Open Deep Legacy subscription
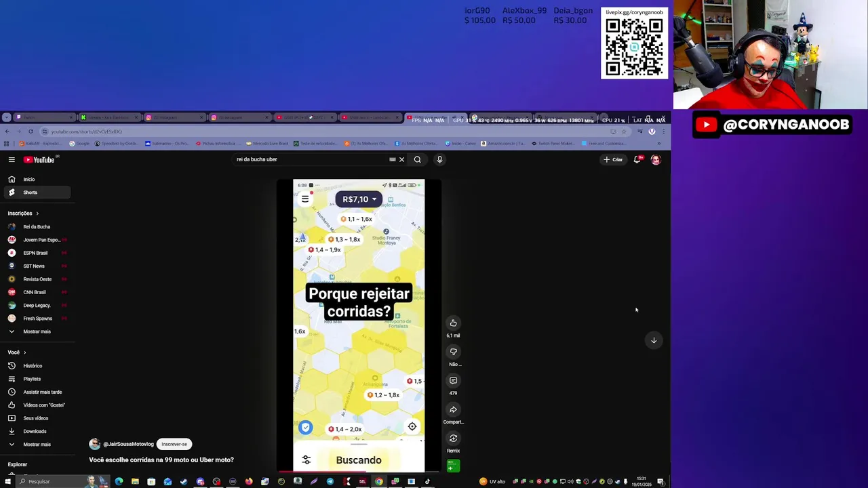The height and width of the screenshot is (488, 868). [37, 306]
